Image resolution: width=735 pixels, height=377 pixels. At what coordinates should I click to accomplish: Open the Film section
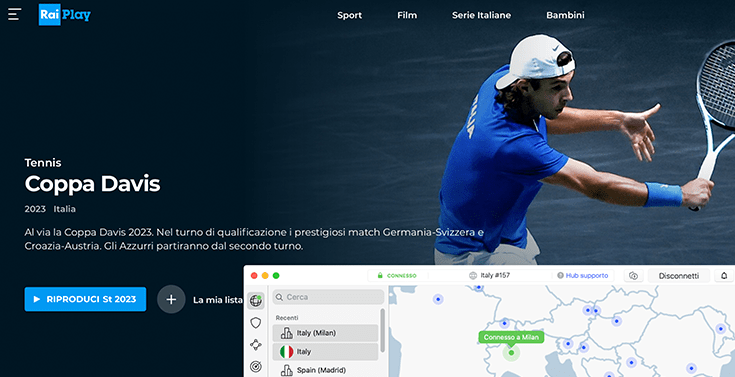coord(407,15)
